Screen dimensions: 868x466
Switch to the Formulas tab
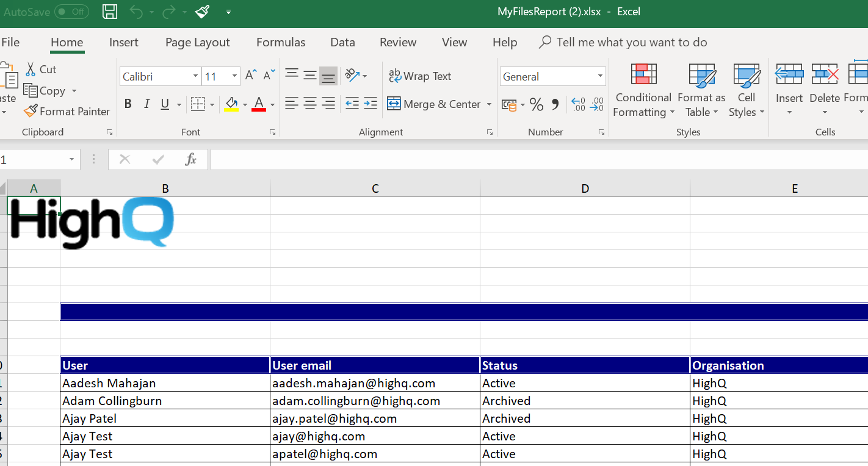click(281, 42)
